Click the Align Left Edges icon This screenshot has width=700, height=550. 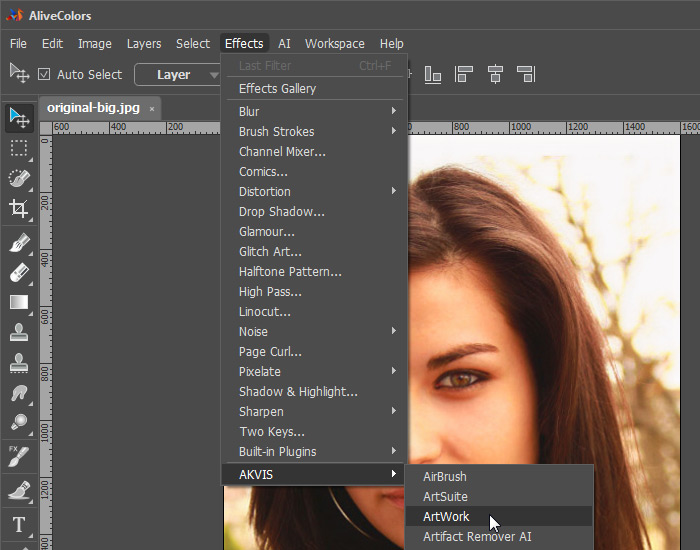click(463, 74)
